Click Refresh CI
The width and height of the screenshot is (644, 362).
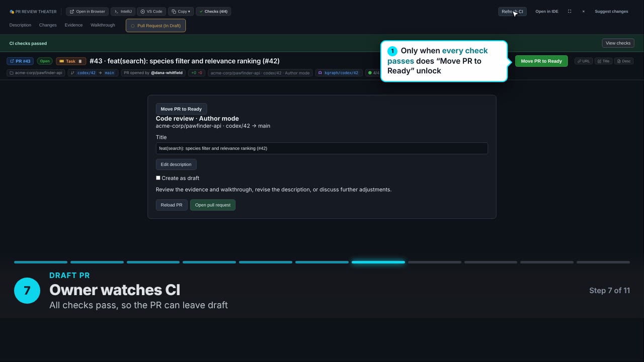[512, 12]
